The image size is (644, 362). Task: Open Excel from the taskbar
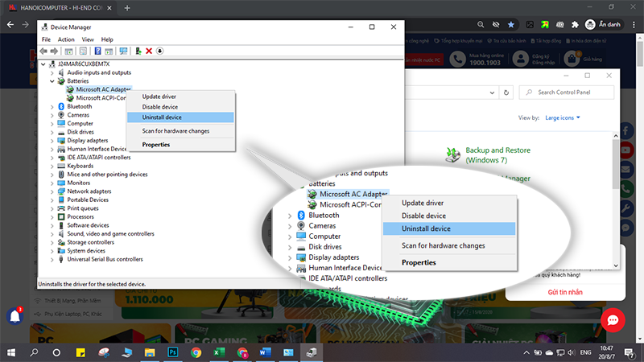(x=218, y=352)
